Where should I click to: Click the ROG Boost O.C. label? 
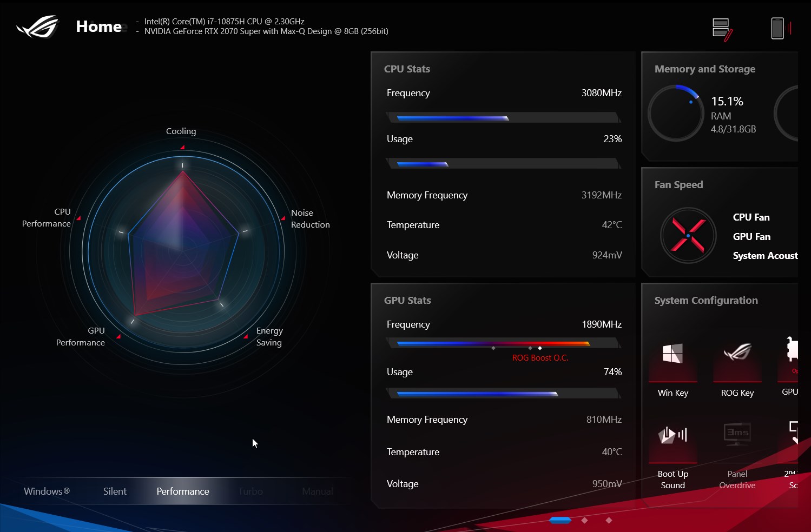pyautogui.click(x=540, y=358)
